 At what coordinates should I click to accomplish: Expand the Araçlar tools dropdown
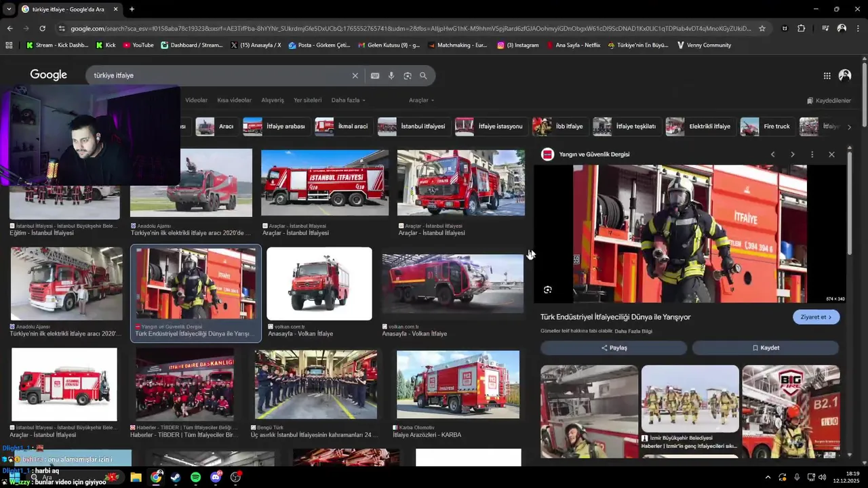pyautogui.click(x=421, y=100)
